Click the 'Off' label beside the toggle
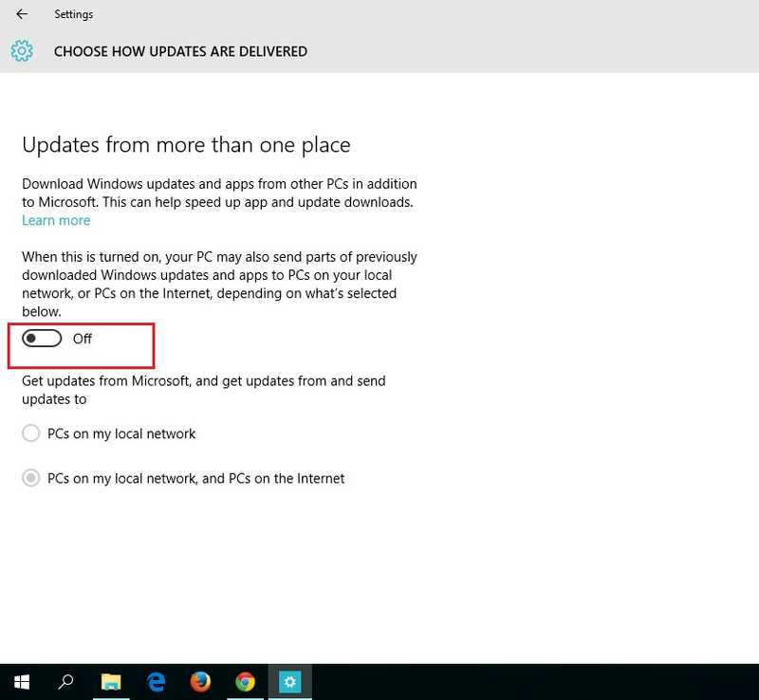 coord(83,339)
